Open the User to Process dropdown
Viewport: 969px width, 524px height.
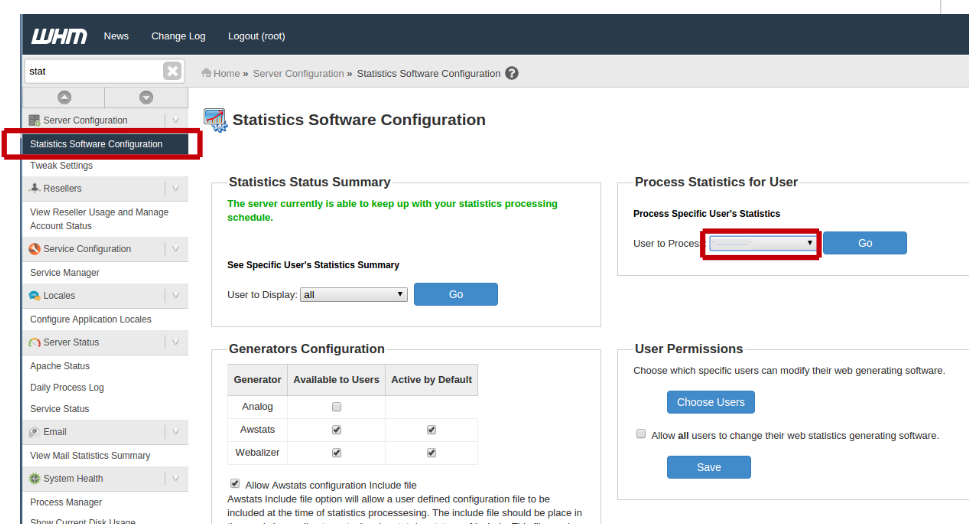tap(762, 243)
